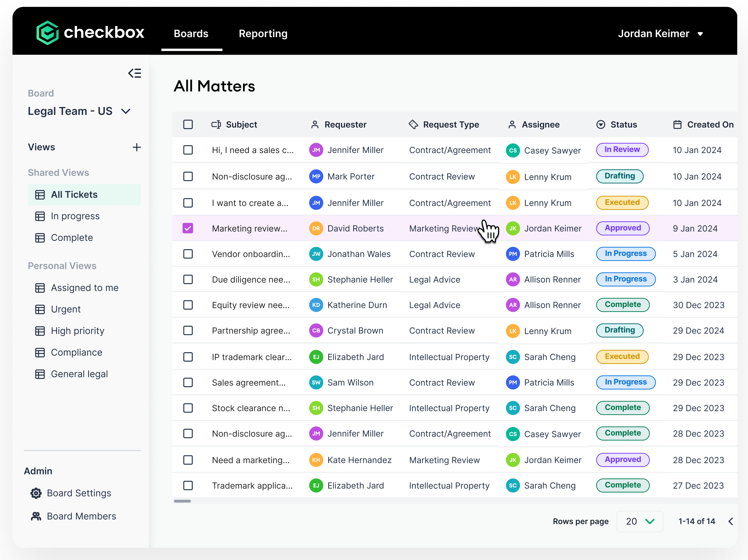Select the In progress shared view
The image size is (748, 560).
(x=75, y=216)
